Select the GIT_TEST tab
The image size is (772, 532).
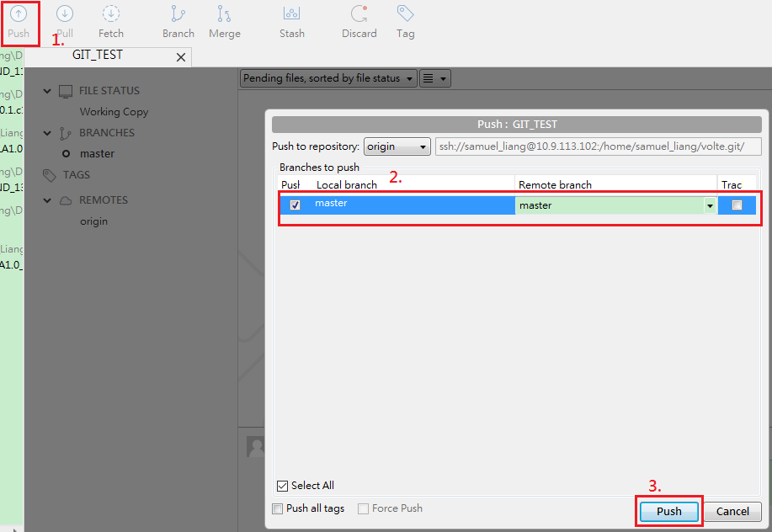pos(98,55)
